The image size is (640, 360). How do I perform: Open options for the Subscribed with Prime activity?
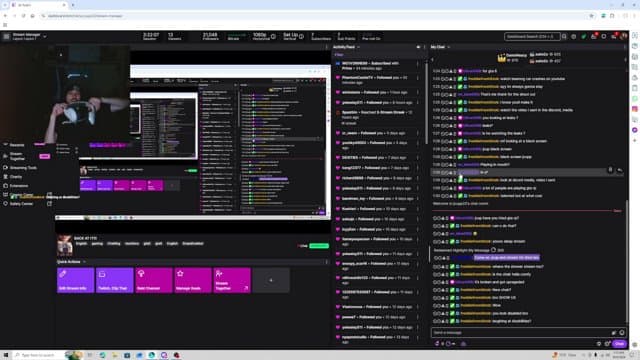[x=418, y=64]
